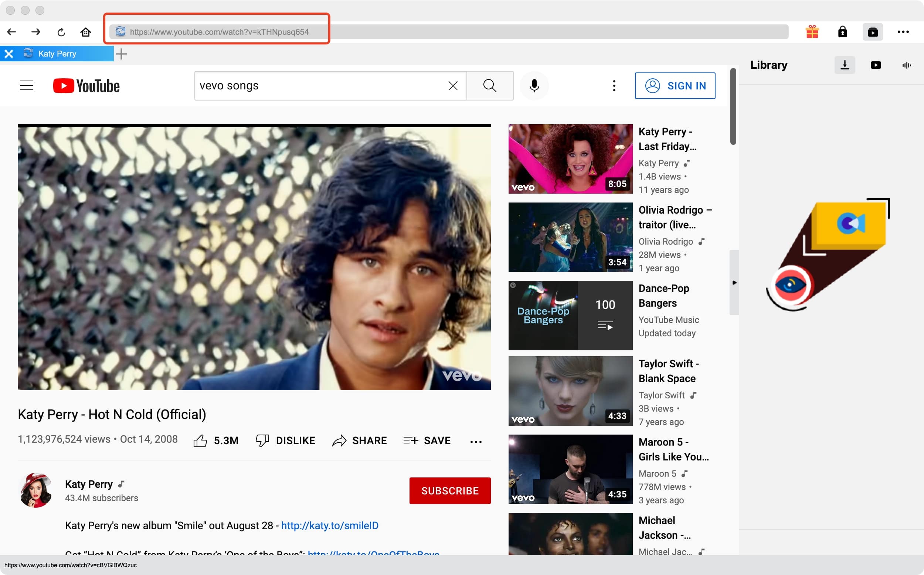Screen dimensions: 924x575
Task: Open the gift box icon
Action: pyautogui.click(x=812, y=32)
